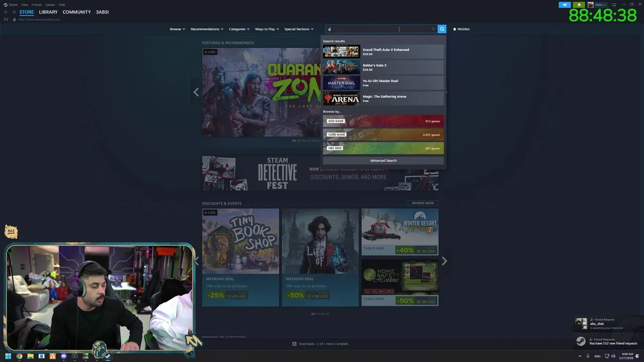This screenshot has height=362, width=644.
Task: Click the store URL address bar
Action: tap(39, 19)
